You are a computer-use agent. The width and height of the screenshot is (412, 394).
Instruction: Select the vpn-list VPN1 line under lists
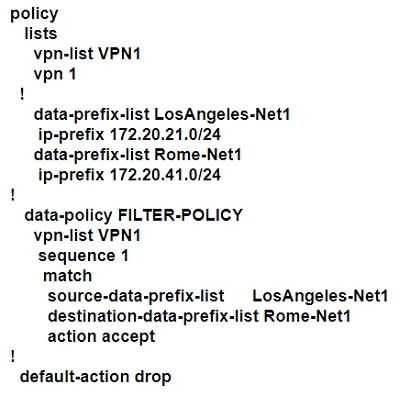[x=87, y=54]
